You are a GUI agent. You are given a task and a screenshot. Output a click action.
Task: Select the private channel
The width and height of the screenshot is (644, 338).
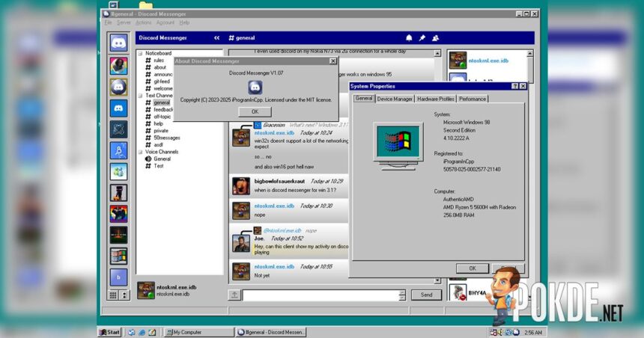click(160, 130)
